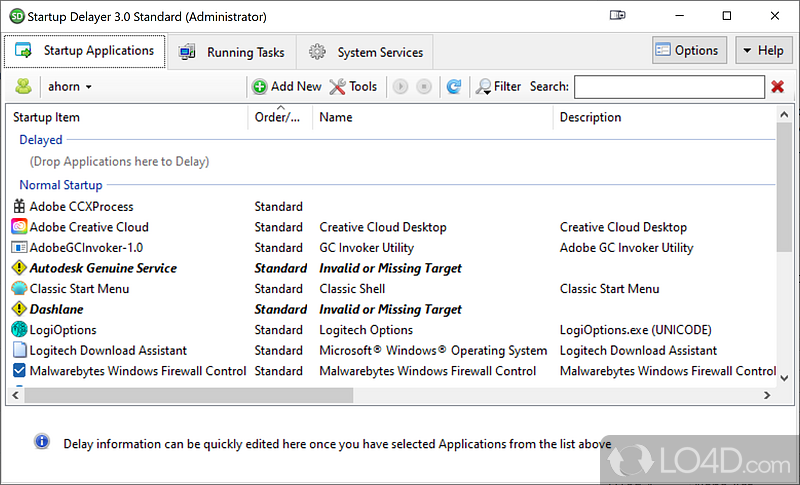Toggle the Malwarebytes Windows Firewall Control checkbox icon
The width and height of the screenshot is (800, 485).
coord(19,371)
